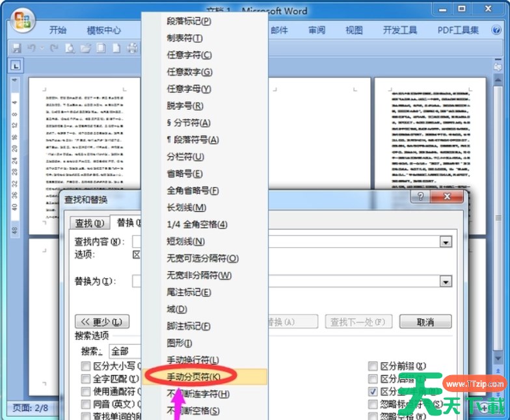Enable the 区分大小写 checkbox
The image size is (510, 420).
click(x=86, y=367)
